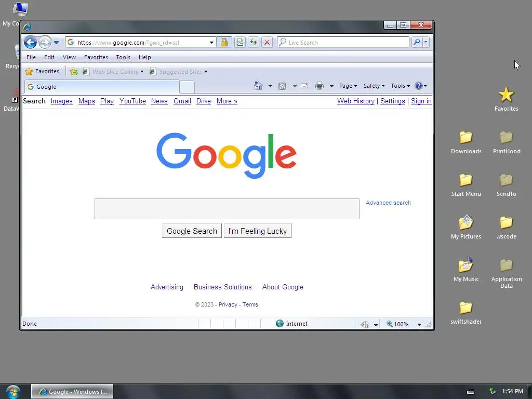The image size is (532, 399).
Task: Go back with the Back arrow button
Action: (x=30, y=43)
